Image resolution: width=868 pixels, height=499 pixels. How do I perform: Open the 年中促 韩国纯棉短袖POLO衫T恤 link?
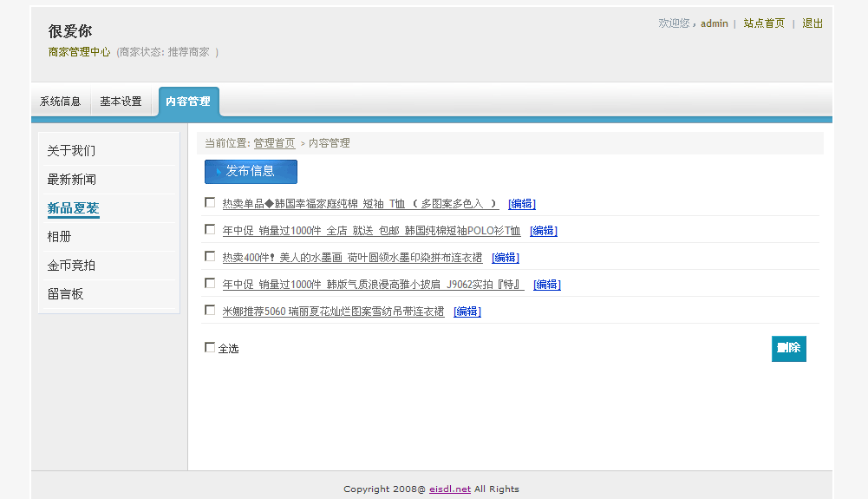click(x=371, y=231)
